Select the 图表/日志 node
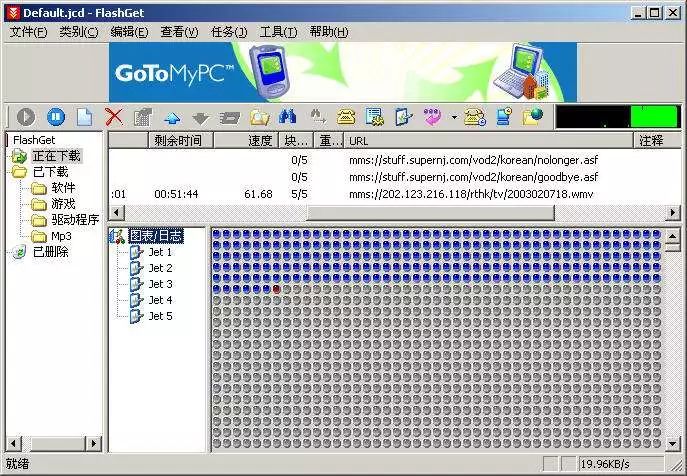Image resolution: width=687 pixels, height=476 pixels. 156,236
